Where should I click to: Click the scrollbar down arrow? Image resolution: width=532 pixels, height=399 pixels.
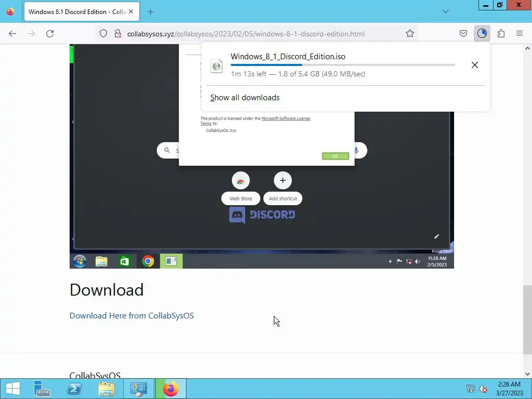coord(527,374)
